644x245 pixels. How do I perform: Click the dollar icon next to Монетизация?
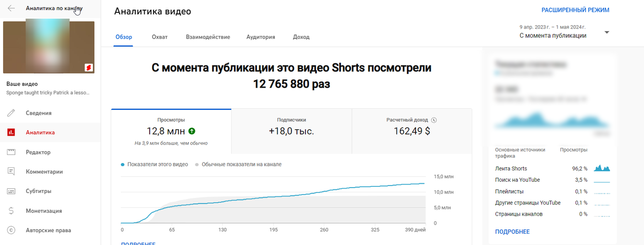[x=11, y=211]
